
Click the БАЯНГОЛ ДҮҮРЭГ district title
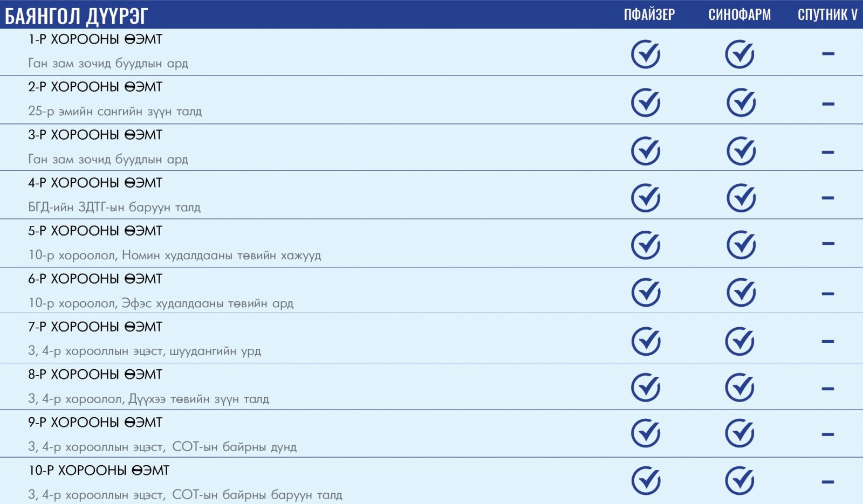point(76,16)
